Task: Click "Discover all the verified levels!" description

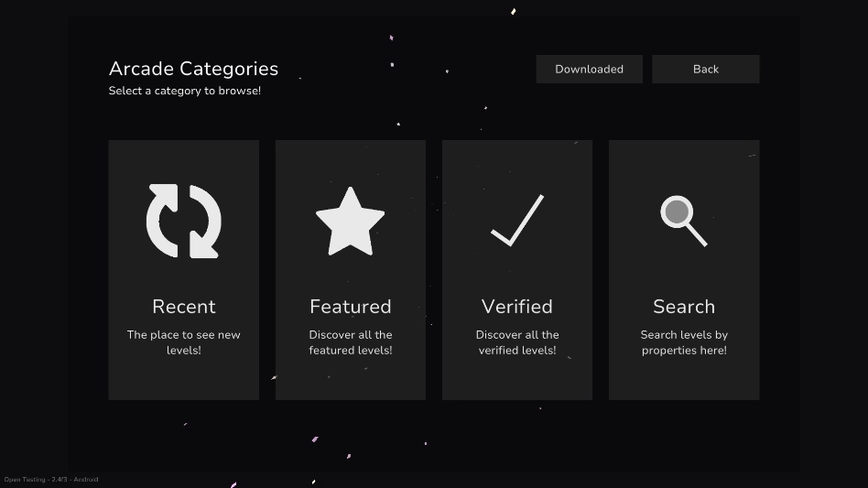Action: click(x=516, y=342)
